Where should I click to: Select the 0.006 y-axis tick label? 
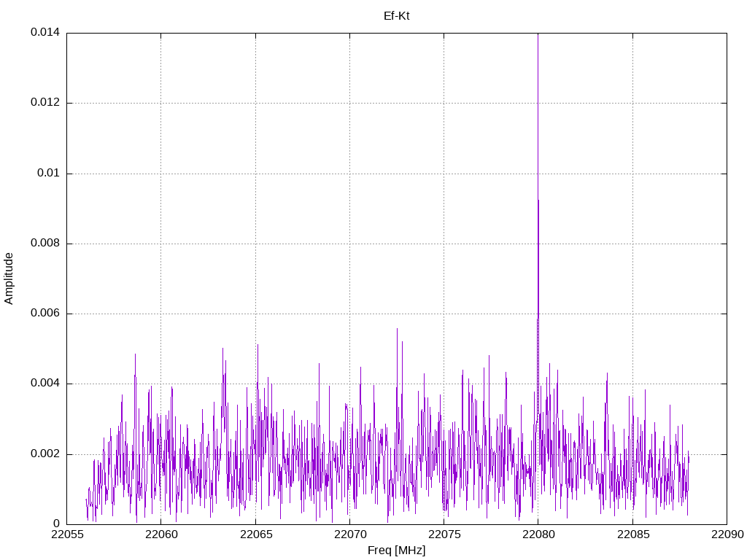coord(44,314)
